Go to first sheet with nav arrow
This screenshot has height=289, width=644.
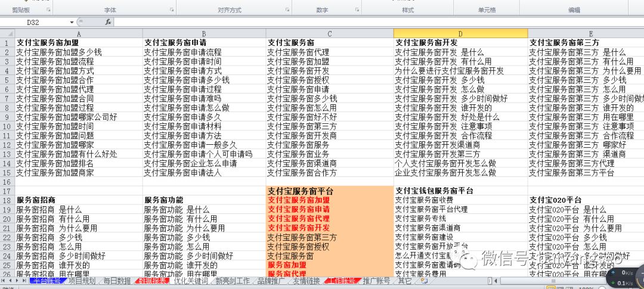pyautogui.click(x=4, y=281)
